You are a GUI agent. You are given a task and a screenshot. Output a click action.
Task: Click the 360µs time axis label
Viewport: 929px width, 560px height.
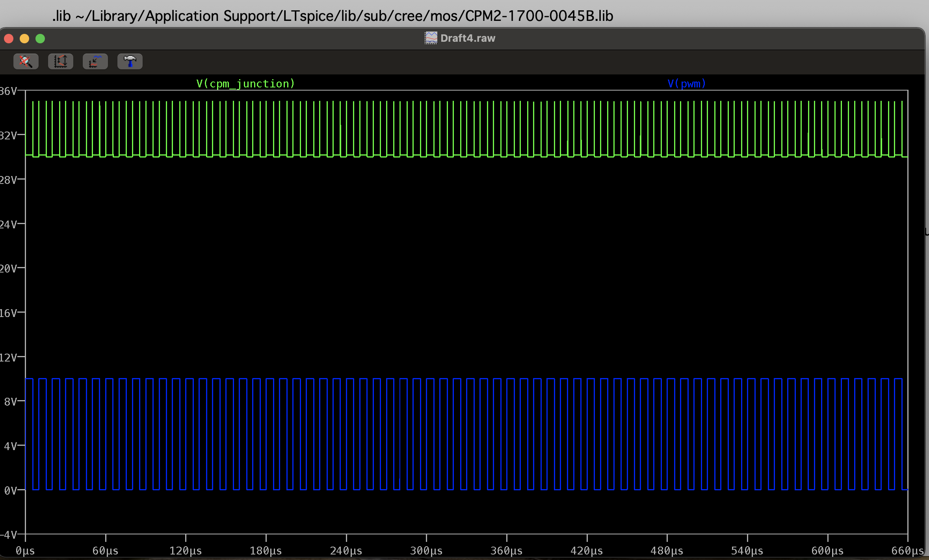pos(507,551)
